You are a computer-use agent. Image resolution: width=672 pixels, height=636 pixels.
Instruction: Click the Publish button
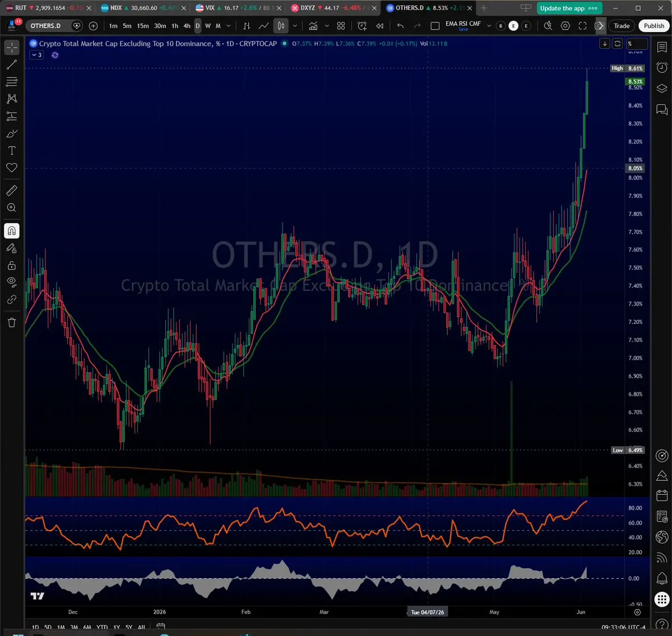click(x=654, y=26)
